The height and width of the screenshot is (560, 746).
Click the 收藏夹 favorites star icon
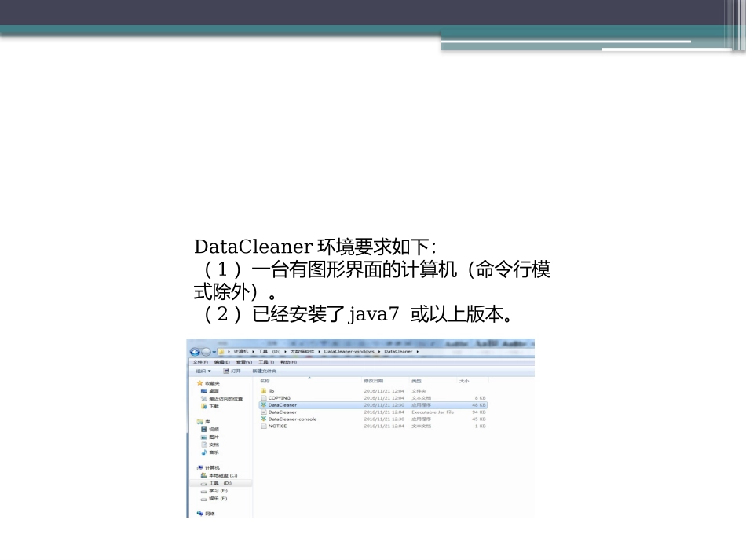pos(199,383)
